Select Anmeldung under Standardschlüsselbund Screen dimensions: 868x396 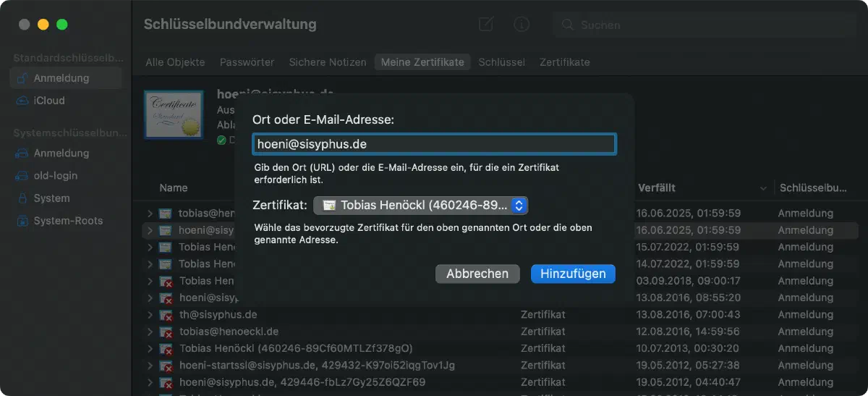[66, 78]
